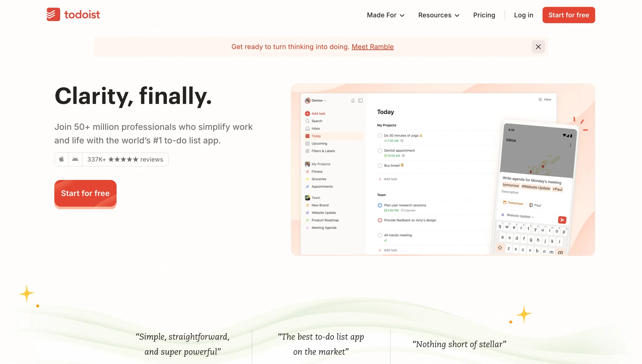The height and width of the screenshot is (364, 642).
Task: Check off All-hands meeting task
Action: [x=380, y=235]
